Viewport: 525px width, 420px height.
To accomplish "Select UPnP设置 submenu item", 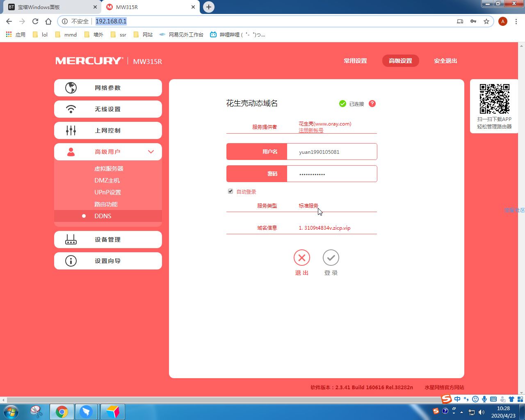I will click(107, 192).
